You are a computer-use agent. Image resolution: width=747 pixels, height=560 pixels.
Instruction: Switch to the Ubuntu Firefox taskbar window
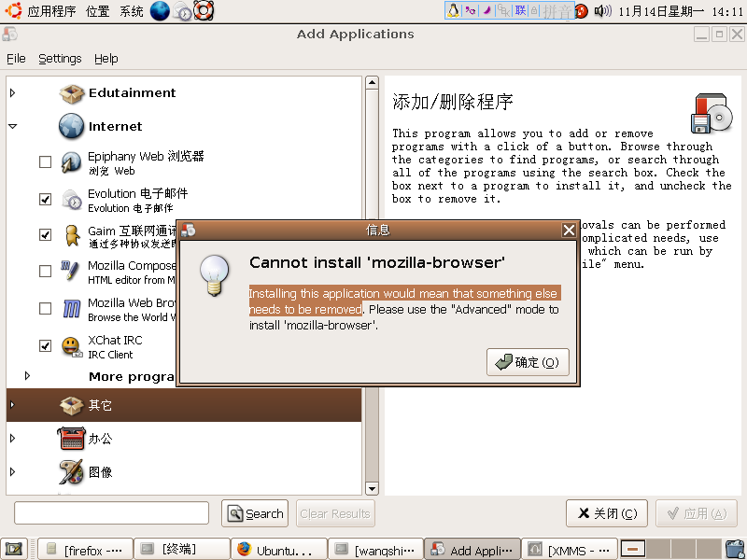tap(278, 550)
